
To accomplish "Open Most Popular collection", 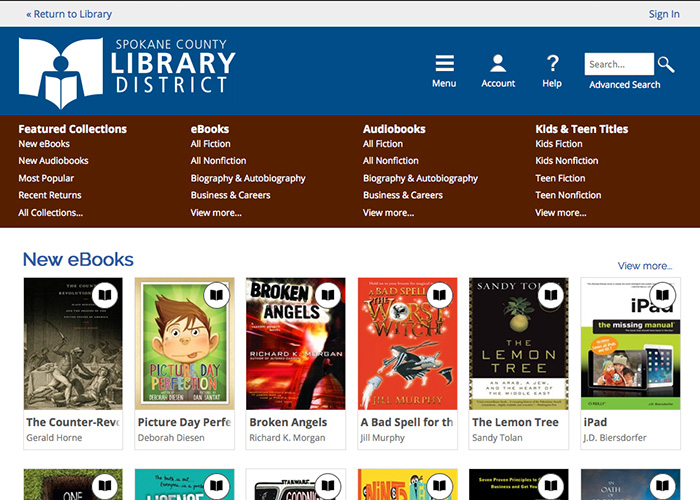I will 46,178.
